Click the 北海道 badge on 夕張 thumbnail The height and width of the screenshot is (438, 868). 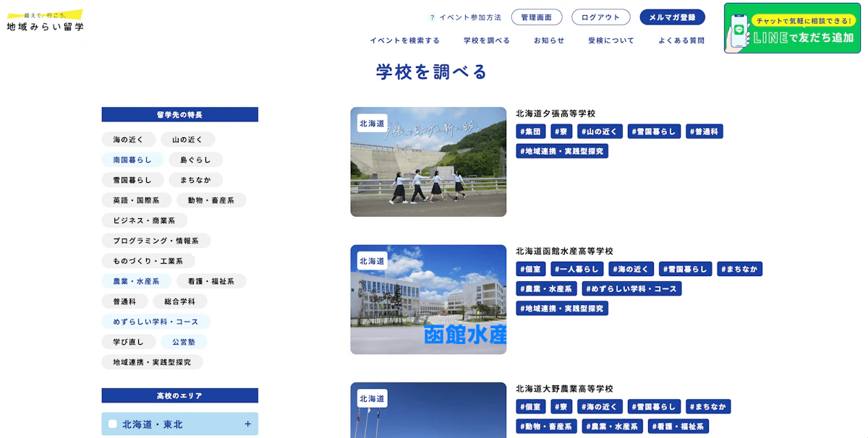pos(372,124)
